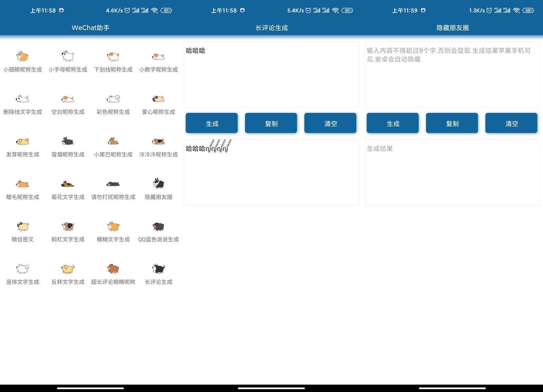Copy the generated long comment with 复制
Screen dimensions: 543x392
[x=271, y=123]
